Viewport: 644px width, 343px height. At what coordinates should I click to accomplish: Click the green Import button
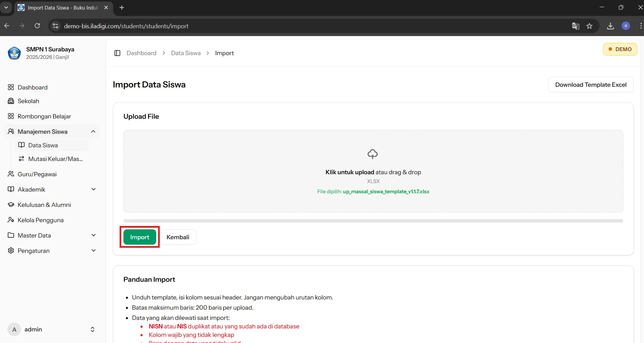tap(140, 237)
